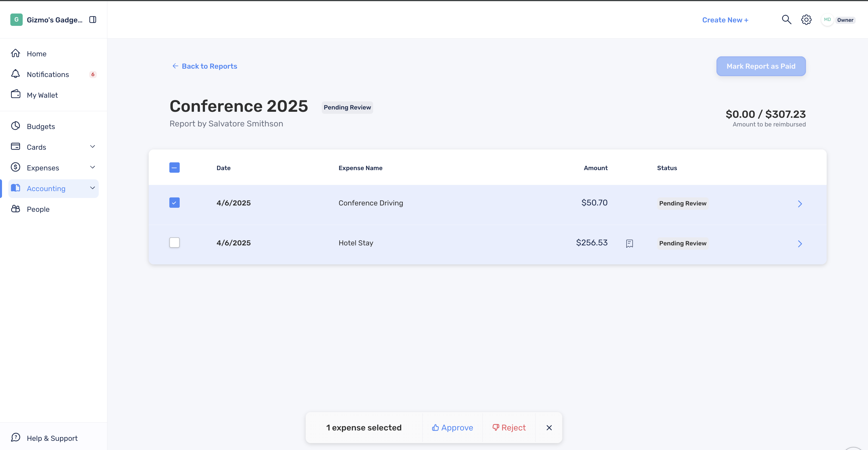Dismiss the selection bar with X
Screen dimensions: 868x450
[549, 427]
